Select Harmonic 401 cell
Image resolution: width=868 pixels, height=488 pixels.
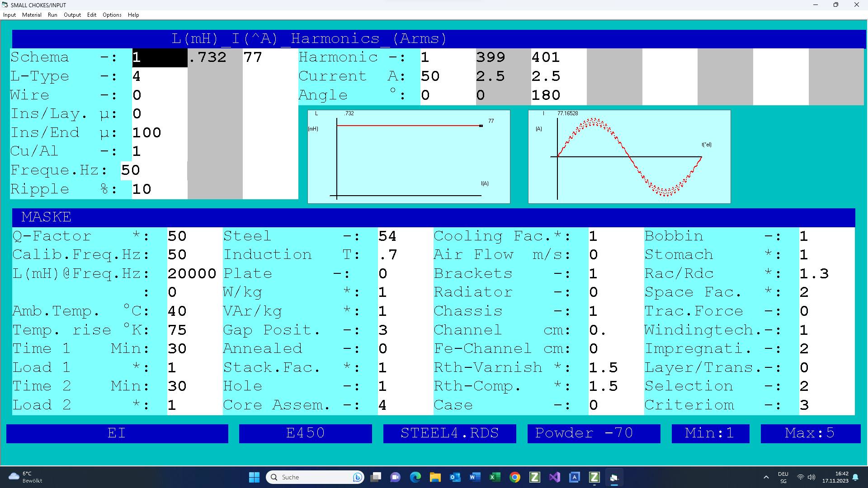[559, 57]
